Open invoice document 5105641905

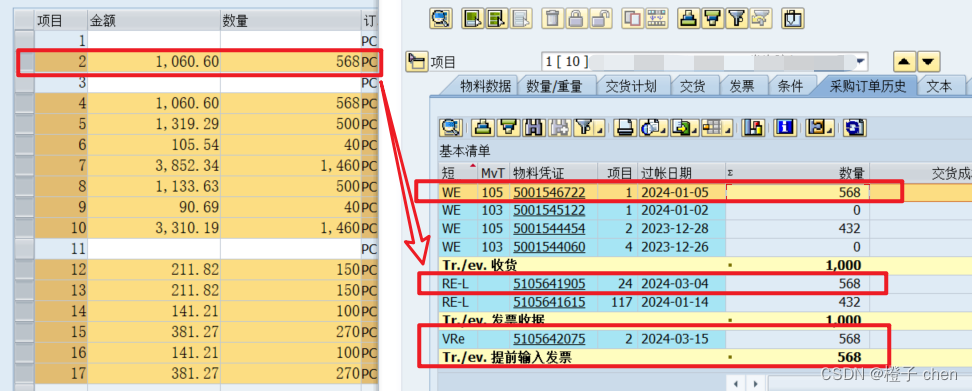[x=549, y=284]
